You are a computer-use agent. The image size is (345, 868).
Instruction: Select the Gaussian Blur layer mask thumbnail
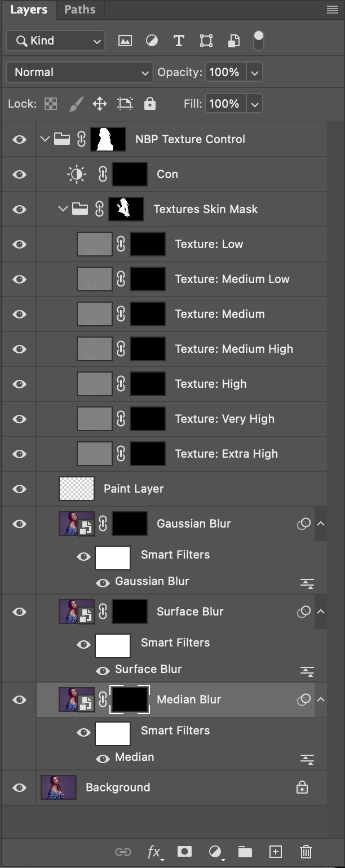[130, 524]
